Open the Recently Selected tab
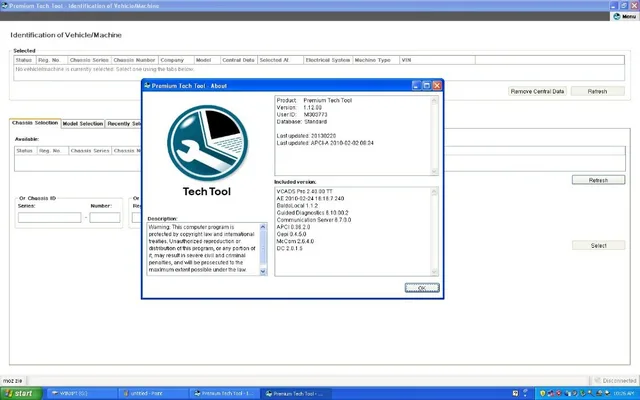The image size is (640, 400). (x=123, y=123)
